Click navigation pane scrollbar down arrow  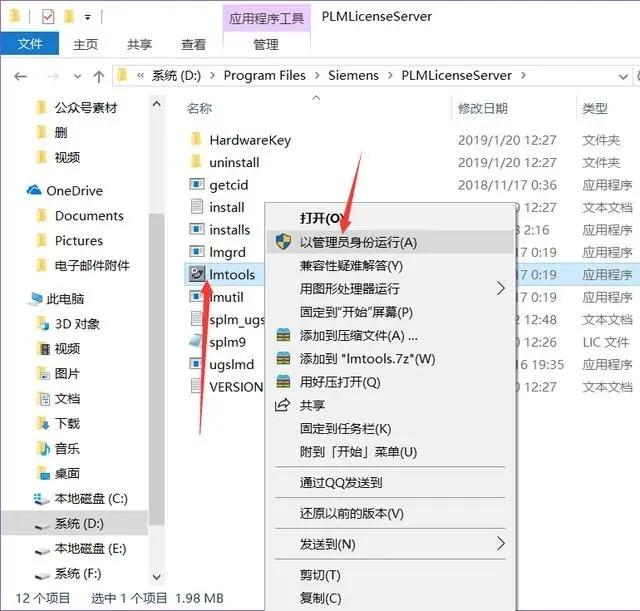pos(157,577)
